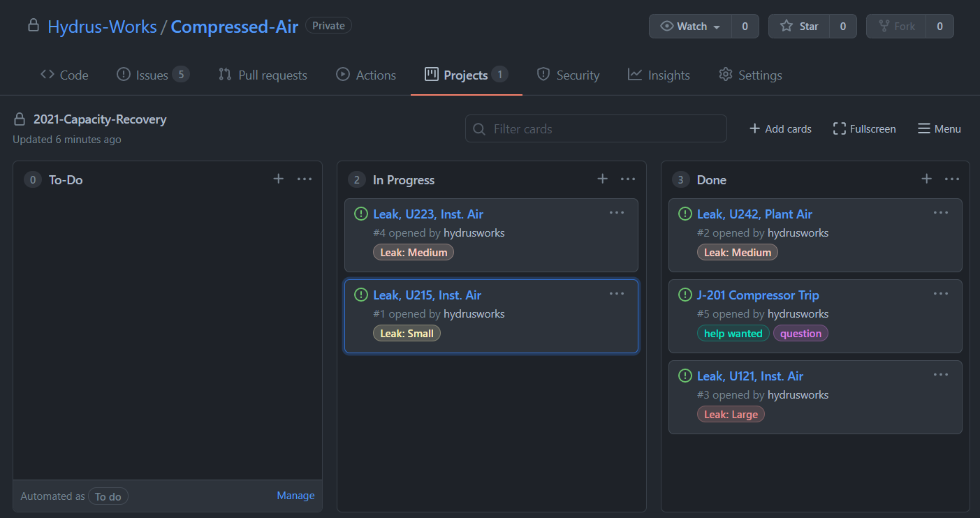Viewport: 980px width, 518px height.
Task: Open card menu for Leak, U223, Inst. Air
Action: coord(617,213)
